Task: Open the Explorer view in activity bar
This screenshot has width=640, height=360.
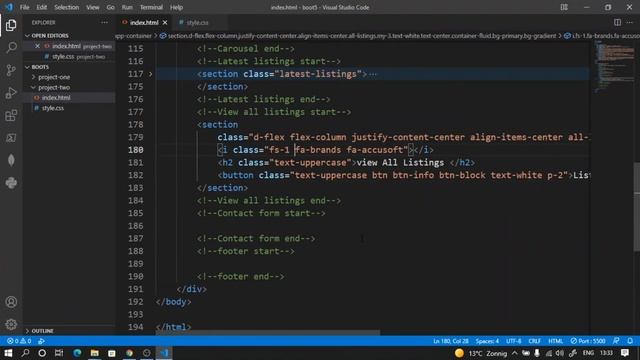Action: click(x=11, y=25)
